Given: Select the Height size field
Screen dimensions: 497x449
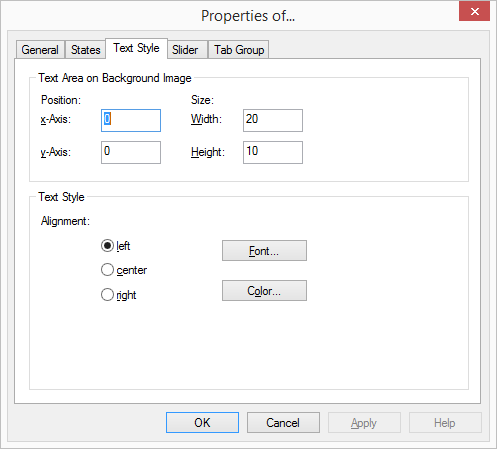Looking at the screenshot, I should pyautogui.click(x=273, y=152).
